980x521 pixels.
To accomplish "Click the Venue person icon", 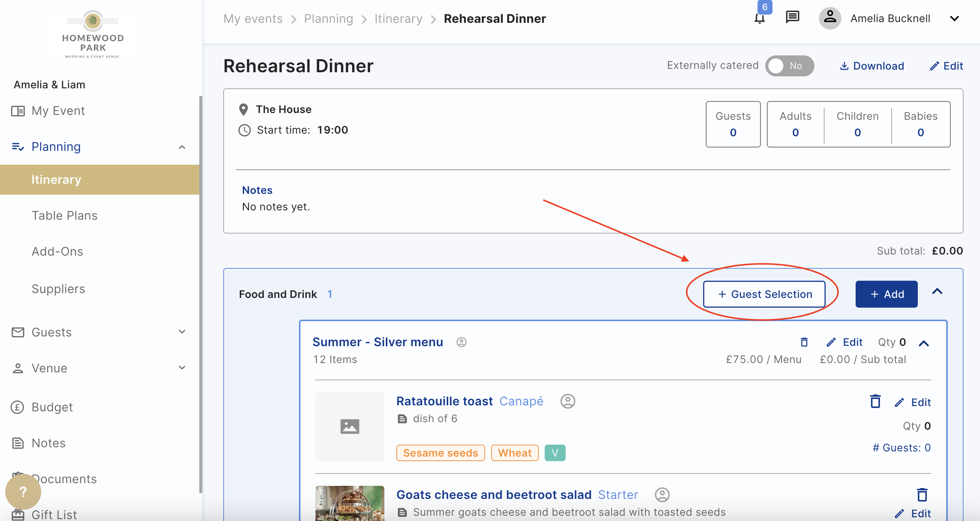I will 18,368.
